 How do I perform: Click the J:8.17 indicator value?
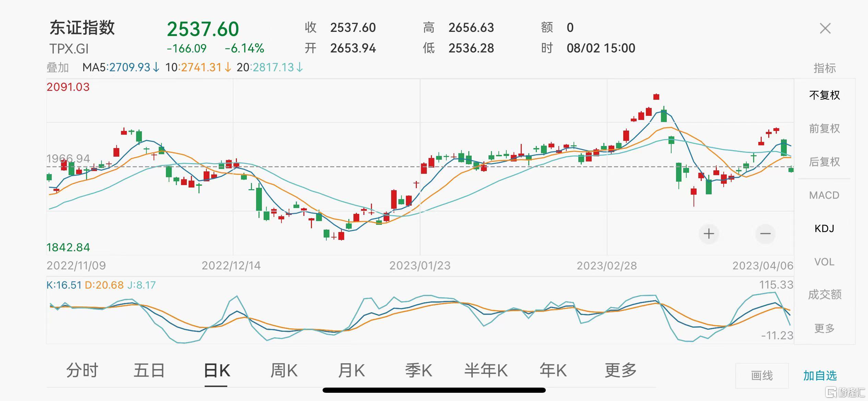(x=141, y=285)
